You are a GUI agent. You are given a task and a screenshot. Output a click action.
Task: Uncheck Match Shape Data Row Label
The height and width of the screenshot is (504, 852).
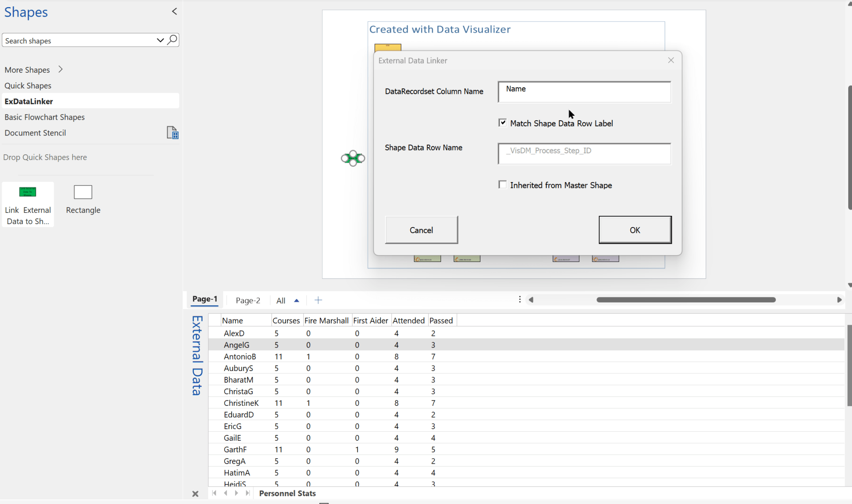coord(503,123)
